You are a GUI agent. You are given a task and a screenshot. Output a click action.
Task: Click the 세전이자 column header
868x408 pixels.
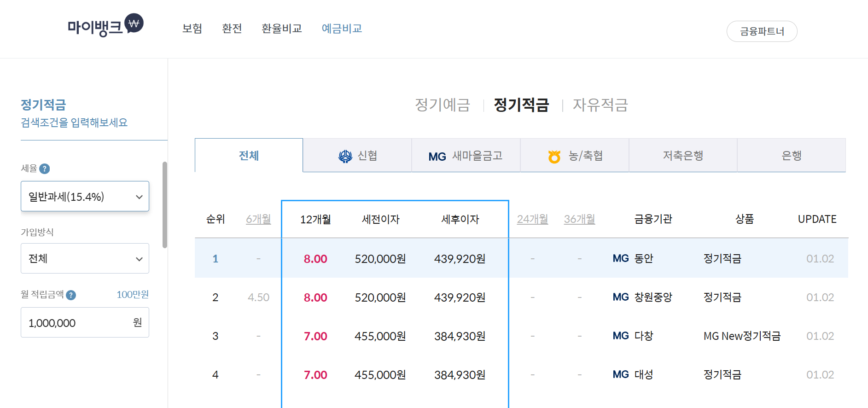tap(381, 219)
